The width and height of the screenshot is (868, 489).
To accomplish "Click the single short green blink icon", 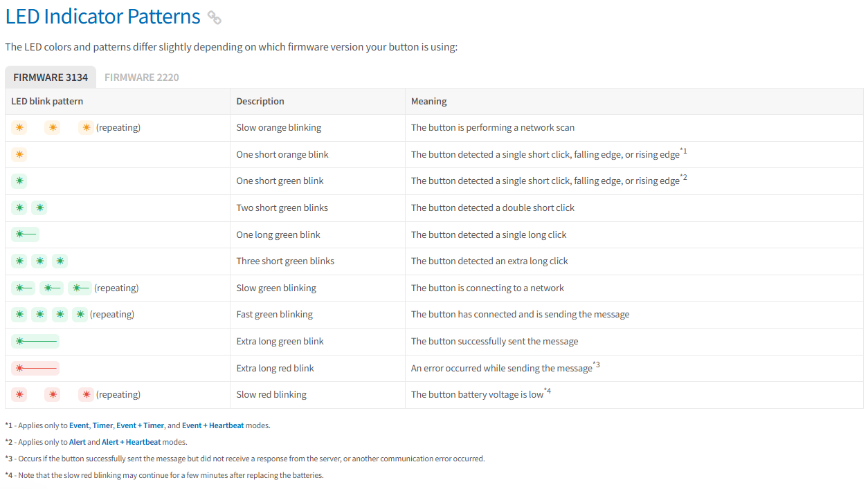I will pos(19,181).
